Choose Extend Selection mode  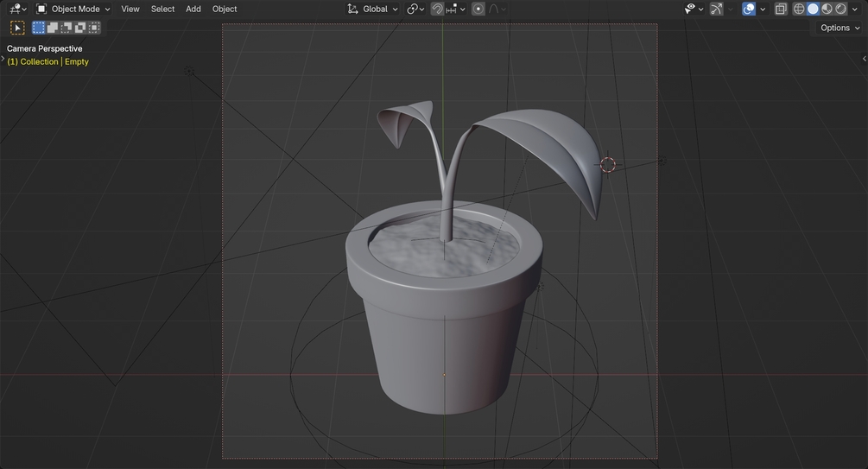(53, 28)
